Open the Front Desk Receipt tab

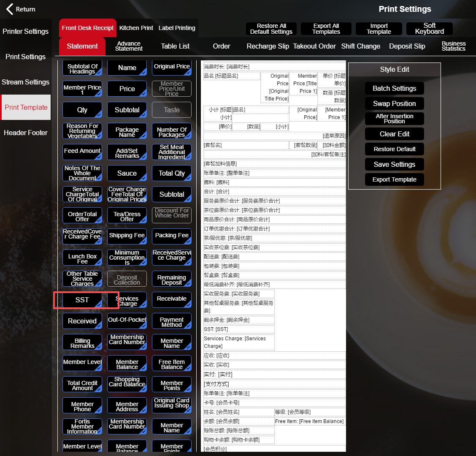(x=88, y=28)
